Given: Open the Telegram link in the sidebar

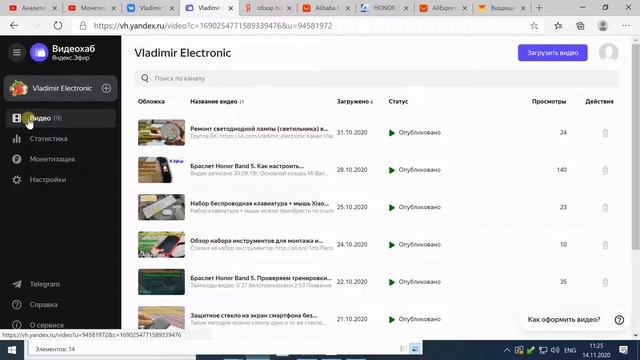Looking at the screenshot, I should tap(44, 284).
